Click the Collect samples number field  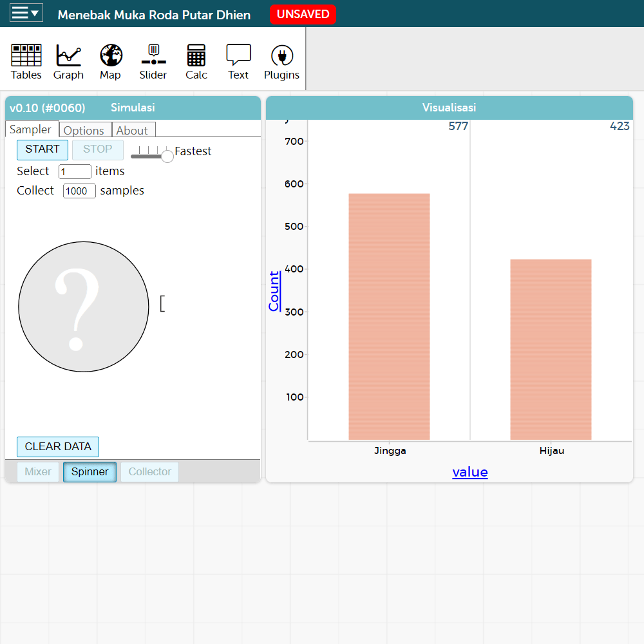point(79,191)
